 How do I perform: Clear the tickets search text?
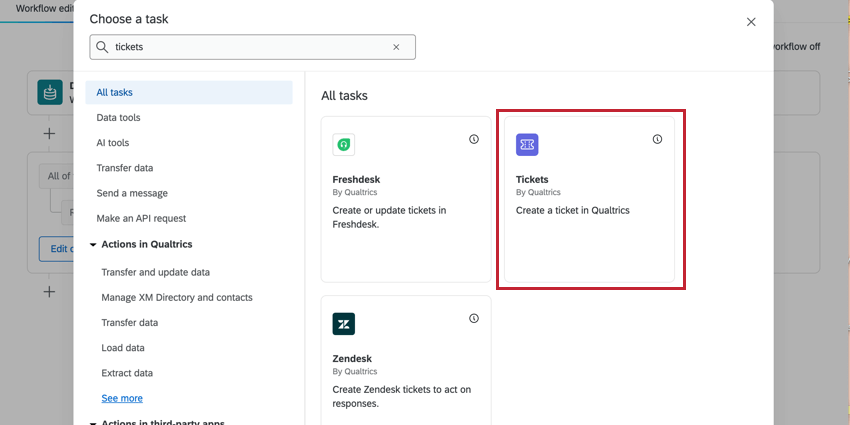396,47
